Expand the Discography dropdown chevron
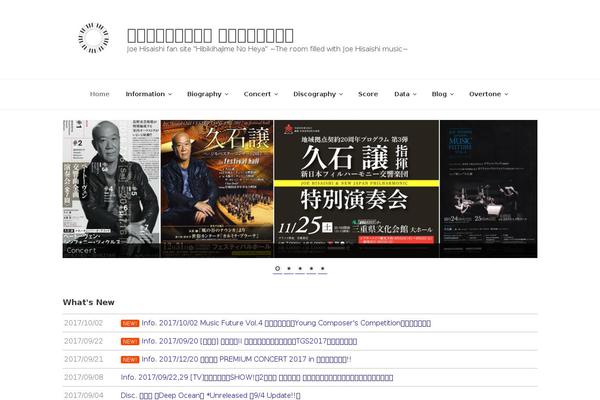Viewport: 600px width, 400px height. coord(341,95)
